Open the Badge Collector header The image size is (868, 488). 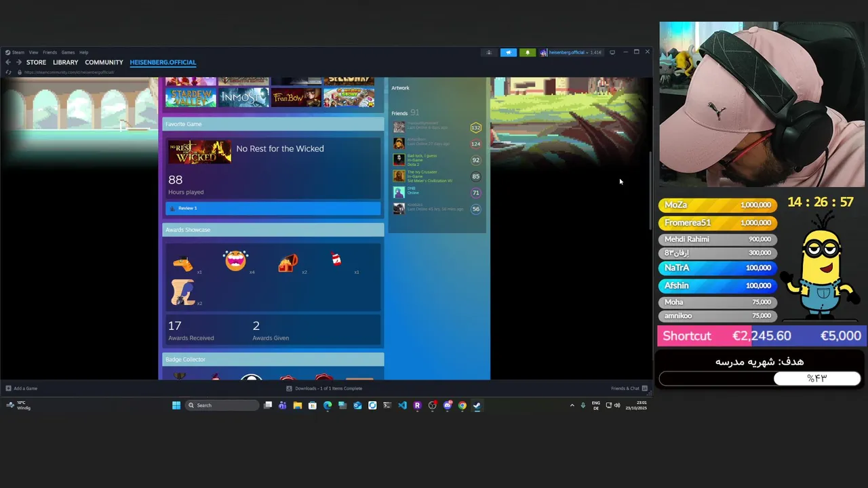tap(273, 359)
